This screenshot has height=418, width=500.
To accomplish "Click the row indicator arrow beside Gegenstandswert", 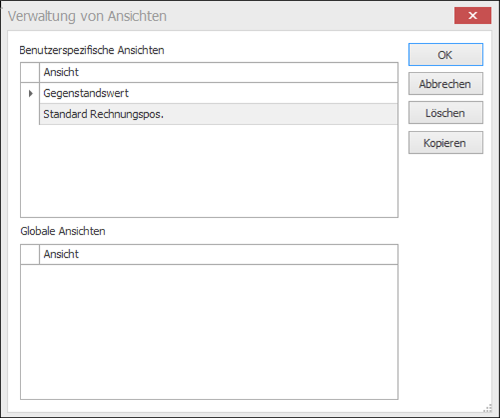I will pos(30,93).
